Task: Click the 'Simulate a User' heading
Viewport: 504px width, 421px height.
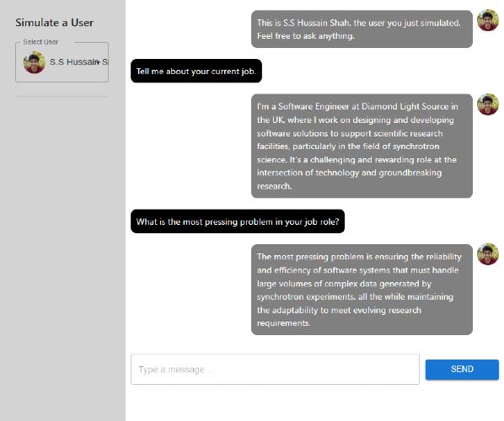Action: (x=54, y=23)
